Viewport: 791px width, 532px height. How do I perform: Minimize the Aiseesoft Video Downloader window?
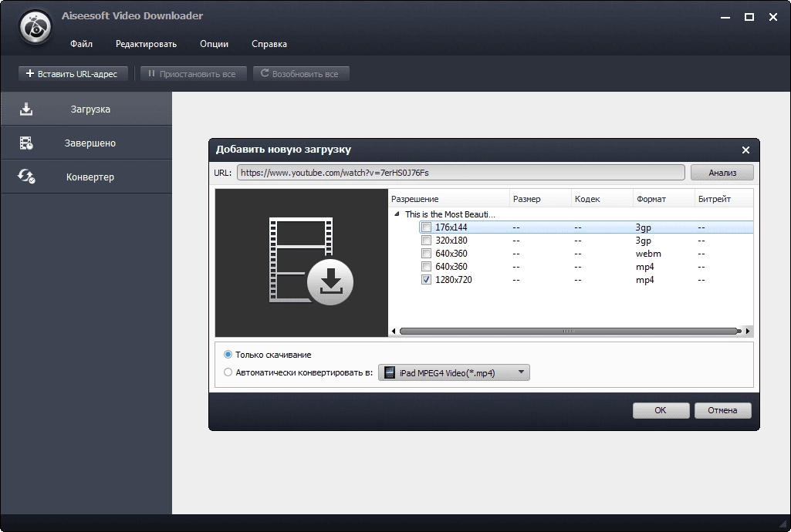(725, 17)
